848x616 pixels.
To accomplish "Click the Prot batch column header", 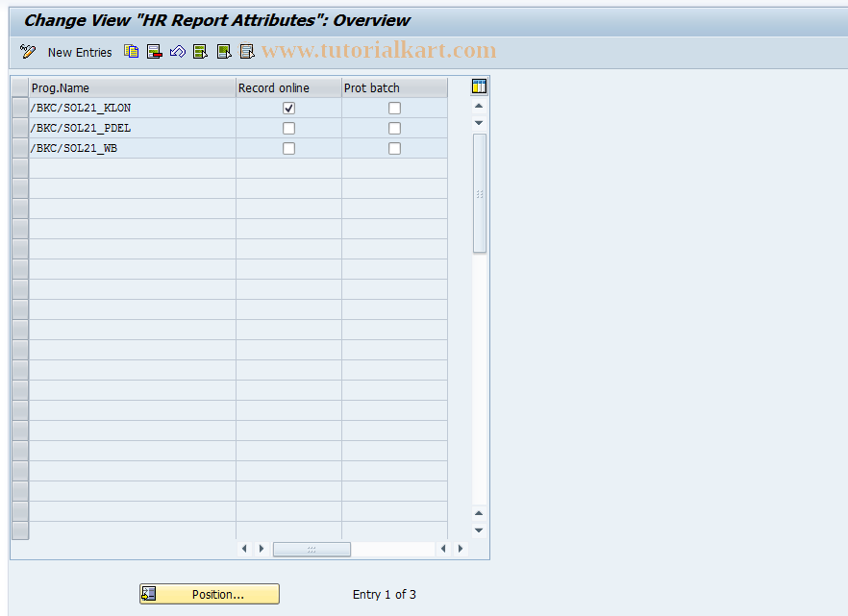I will [395, 87].
